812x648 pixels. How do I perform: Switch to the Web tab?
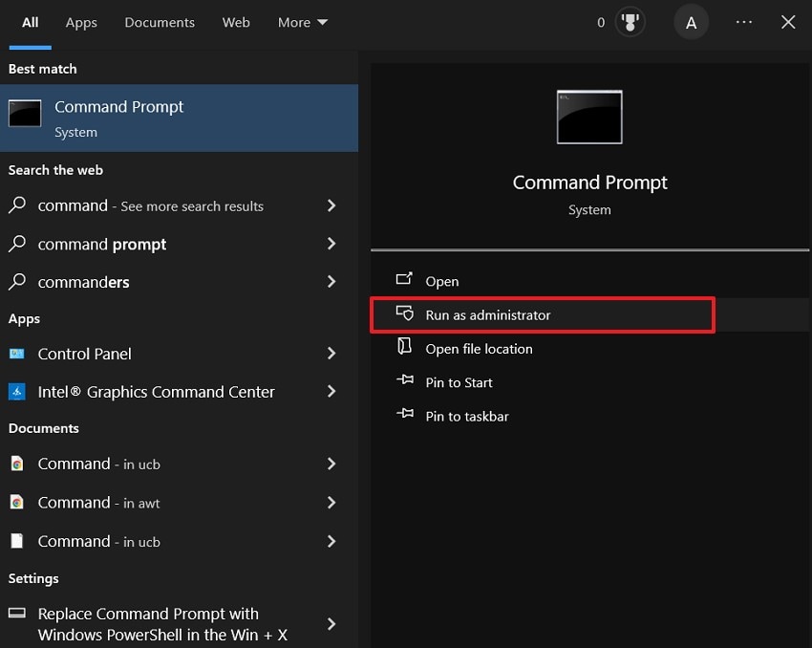click(236, 22)
